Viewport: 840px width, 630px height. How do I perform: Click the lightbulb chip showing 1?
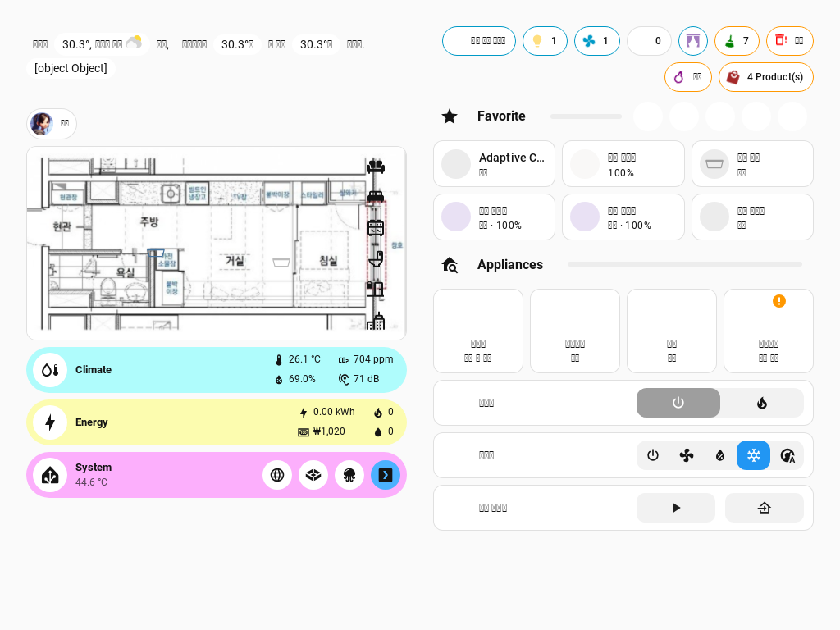pos(545,41)
